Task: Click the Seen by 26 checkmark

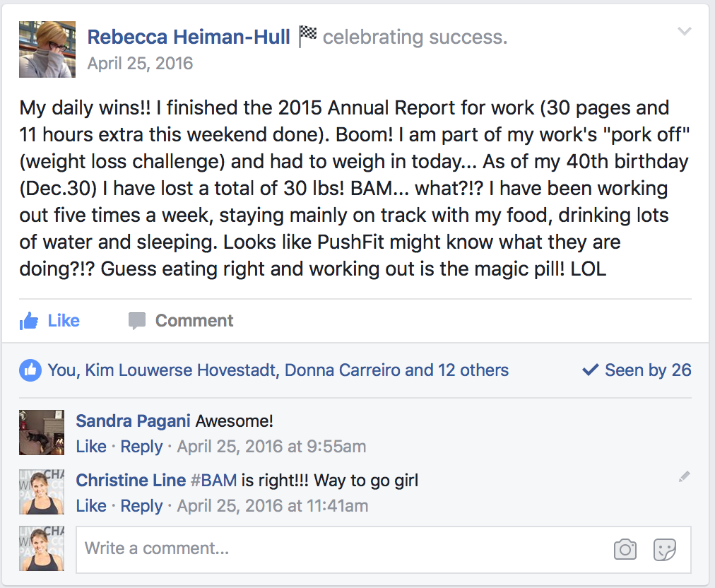Action: click(x=590, y=370)
